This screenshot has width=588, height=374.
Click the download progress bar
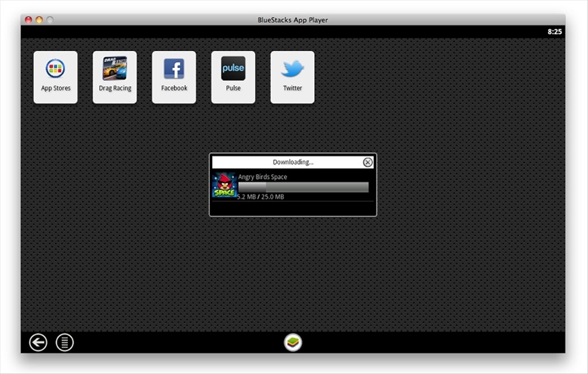click(303, 187)
